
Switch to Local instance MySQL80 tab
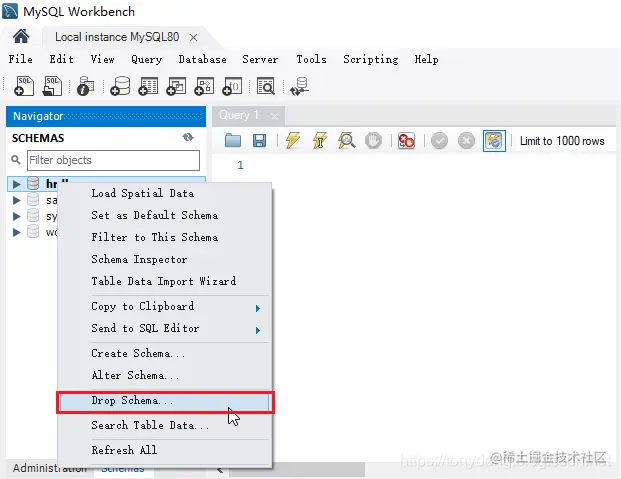click(x=117, y=37)
